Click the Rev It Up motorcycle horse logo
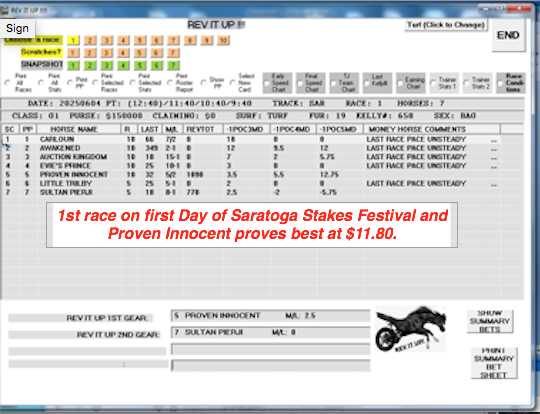The image size is (540, 414). [x=411, y=329]
